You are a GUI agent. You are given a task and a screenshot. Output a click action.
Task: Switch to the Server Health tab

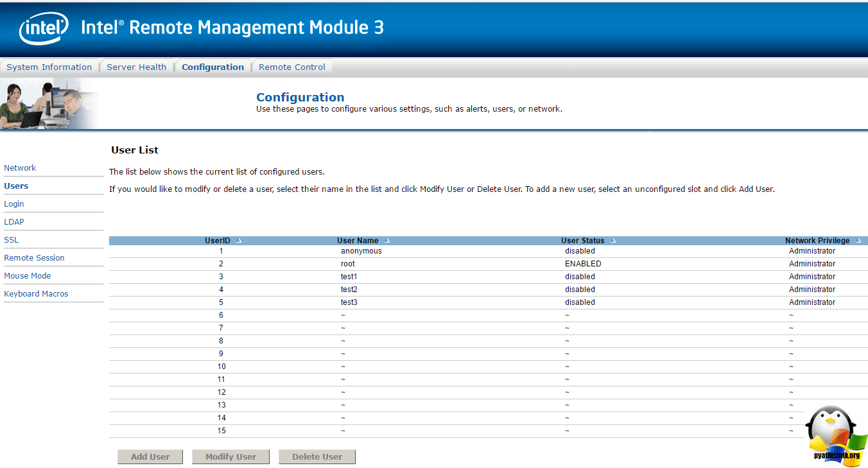click(136, 67)
